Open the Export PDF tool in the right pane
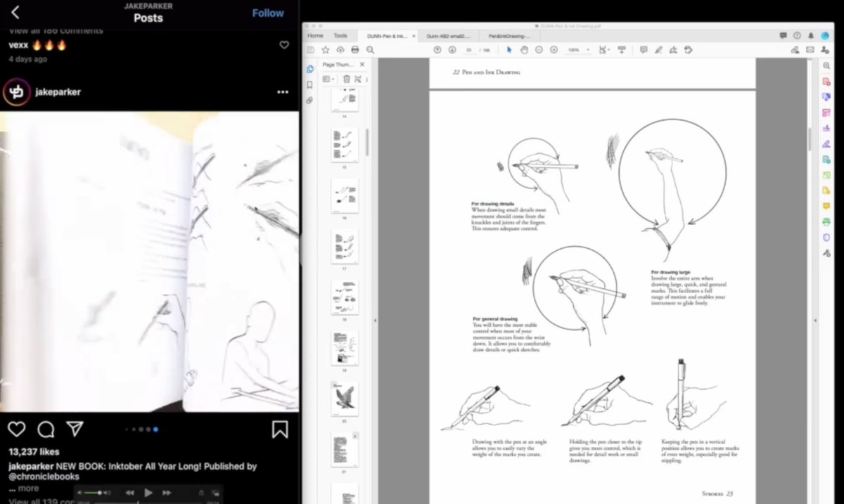This screenshot has width=844, height=504. click(x=827, y=160)
